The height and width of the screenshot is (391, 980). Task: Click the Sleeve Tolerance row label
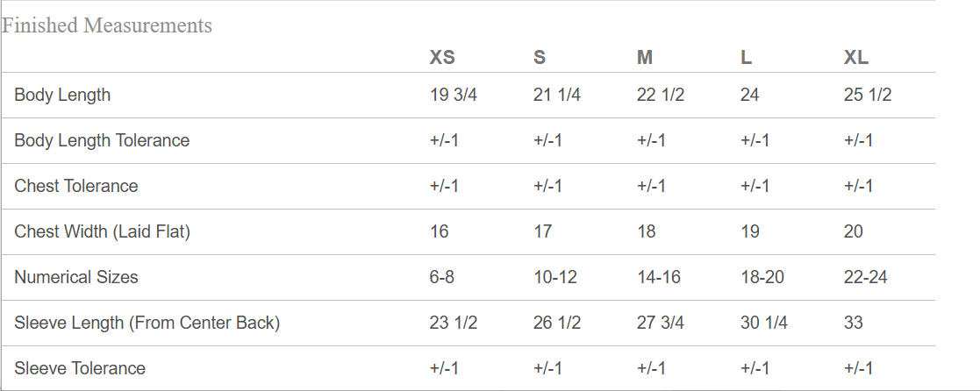[80, 368]
